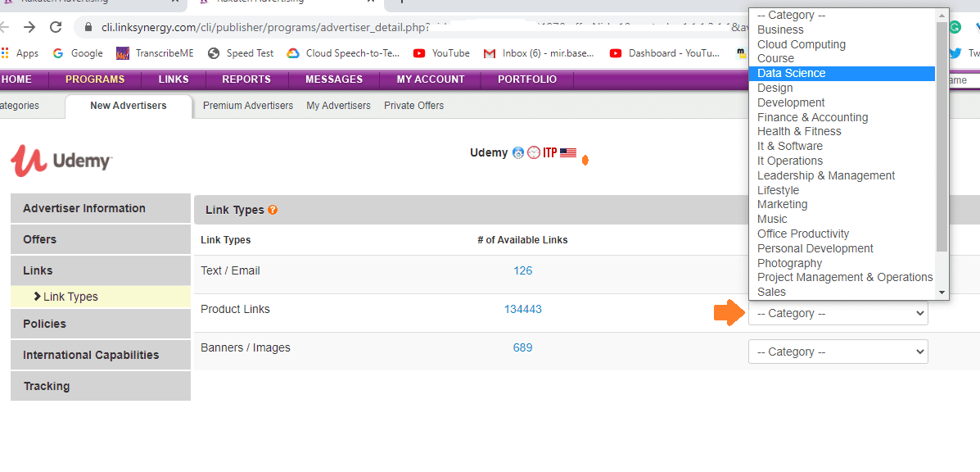The image size is (980, 472).
Task: Choose Design from the category list
Action: pyautogui.click(x=842, y=88)
